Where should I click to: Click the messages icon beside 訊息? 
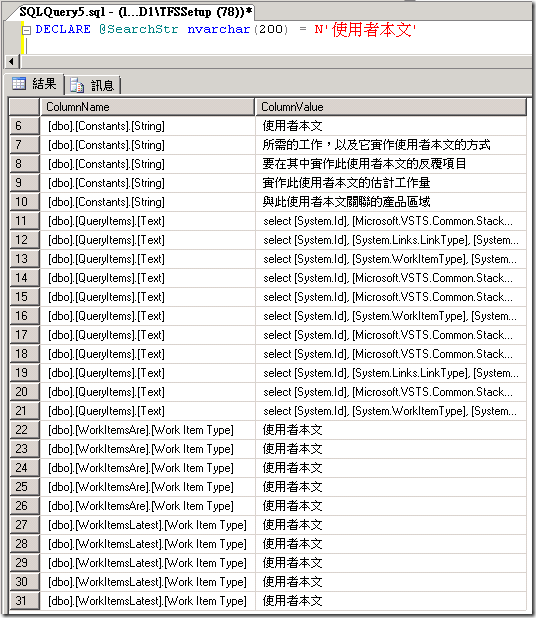77,85
